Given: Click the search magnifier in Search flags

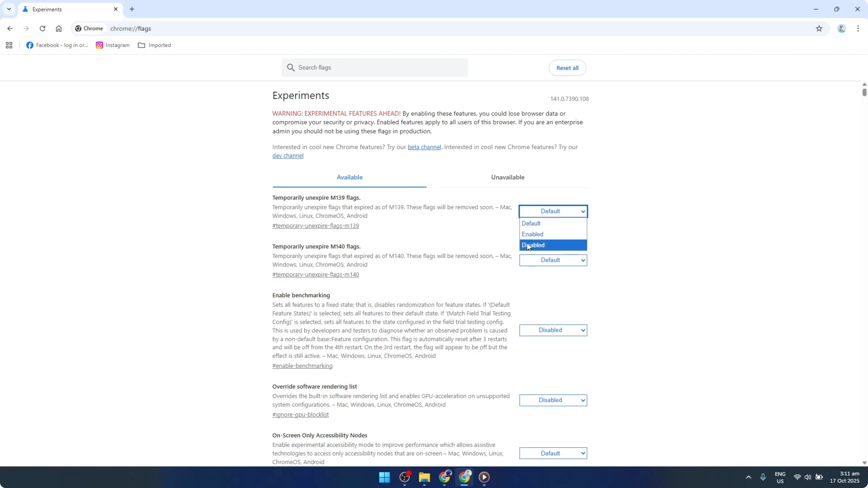Looking at the screenshot, I should click(x=291, y=67).
